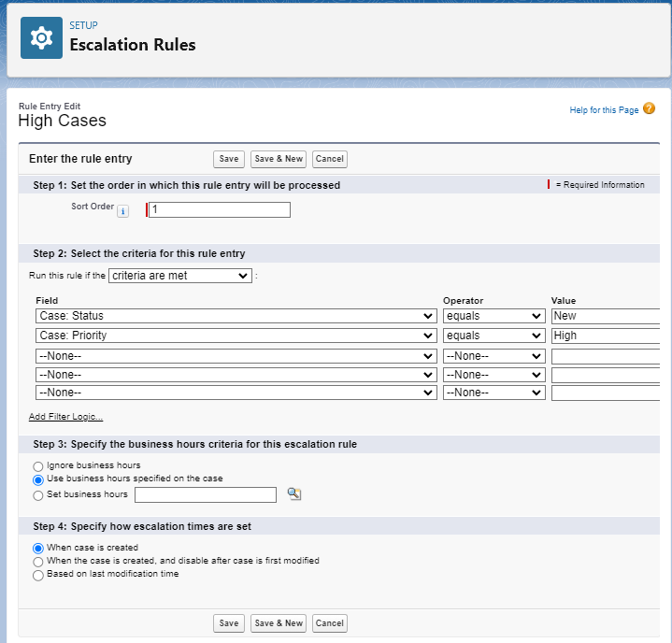Click the Setup gear icon

(x=41, y=38)
